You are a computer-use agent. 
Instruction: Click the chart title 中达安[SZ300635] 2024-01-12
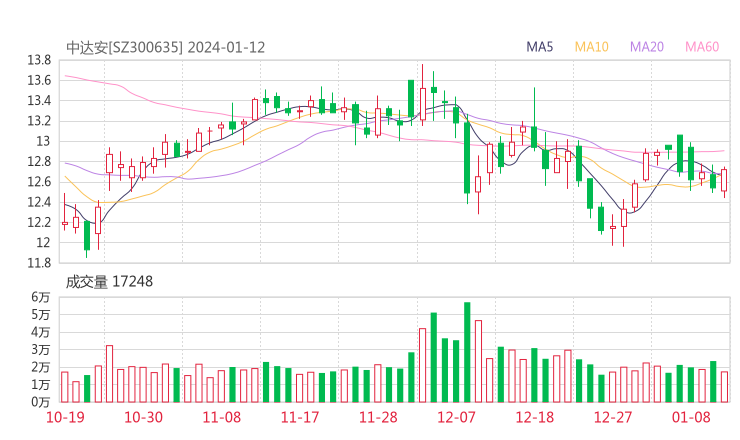(x=165, y=48)
